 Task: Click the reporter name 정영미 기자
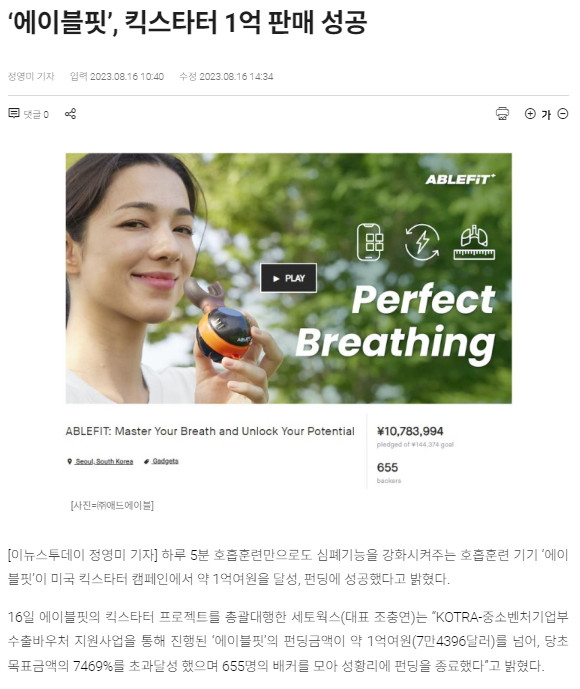click(x=31, y=76)
